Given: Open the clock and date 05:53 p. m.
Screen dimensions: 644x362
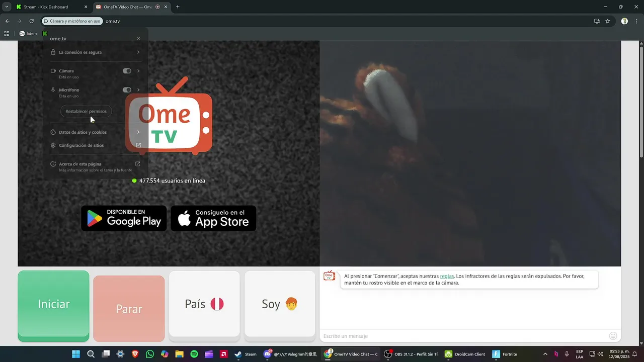Looking at the screenshot, I should pos(619,354).
